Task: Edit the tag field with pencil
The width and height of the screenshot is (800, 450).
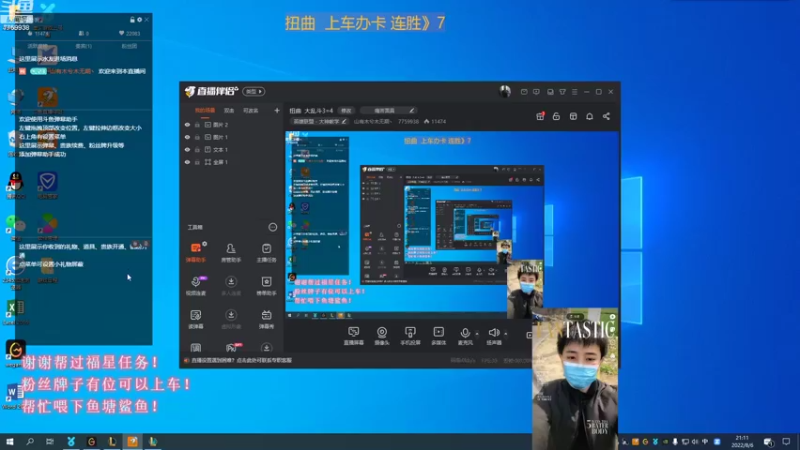Action: 388,110
